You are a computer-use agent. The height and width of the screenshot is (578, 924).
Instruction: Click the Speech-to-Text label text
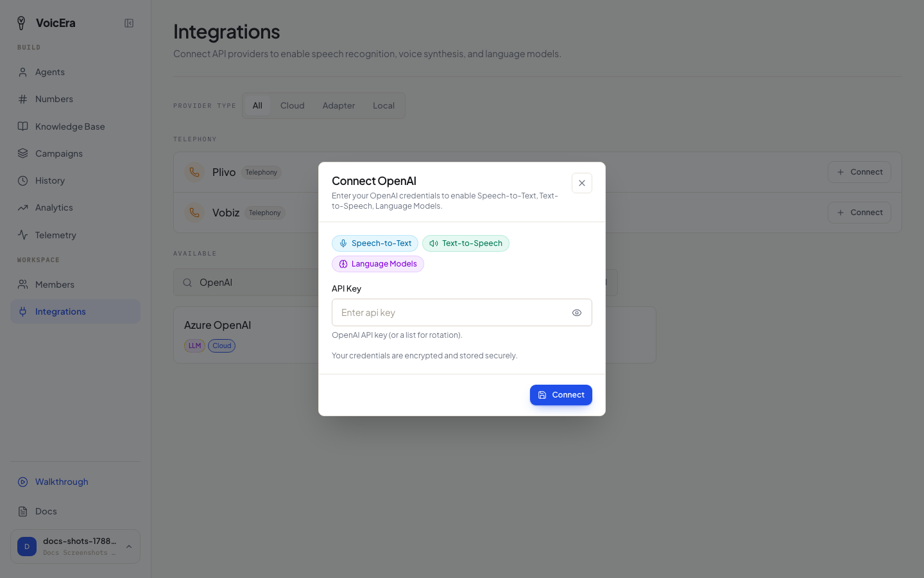pyautogui.click(x=382, y=243)
